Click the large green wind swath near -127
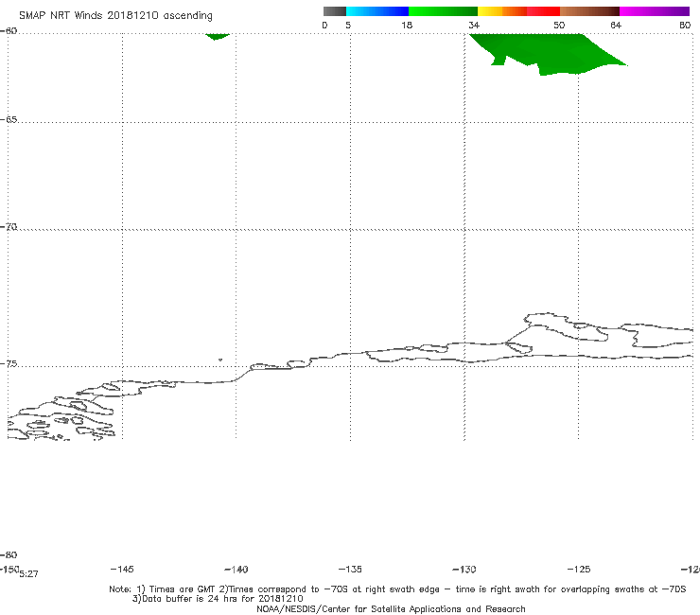700x615 pixels. coord(547,53)
